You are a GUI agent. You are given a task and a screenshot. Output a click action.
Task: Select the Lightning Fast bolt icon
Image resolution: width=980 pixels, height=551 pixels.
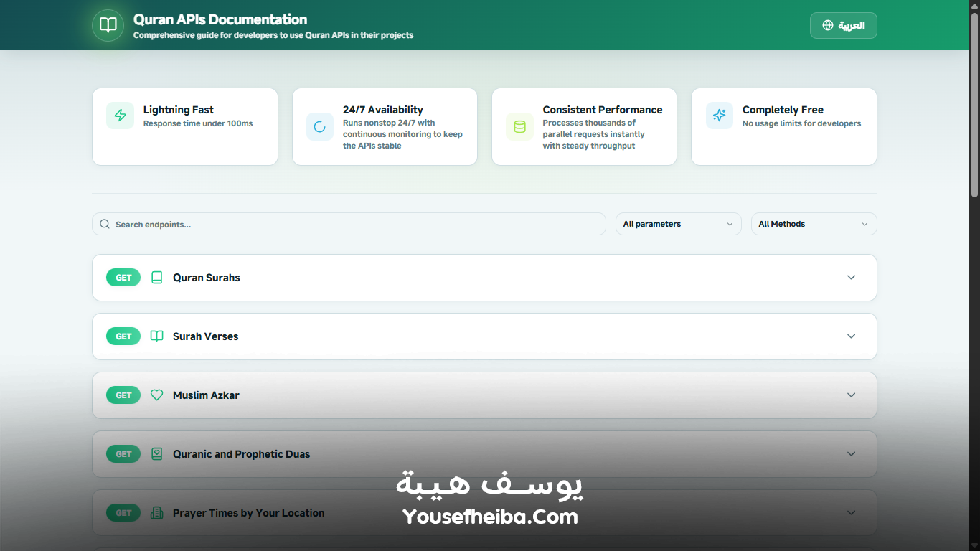pyautogui.click(x=120, y=116)
